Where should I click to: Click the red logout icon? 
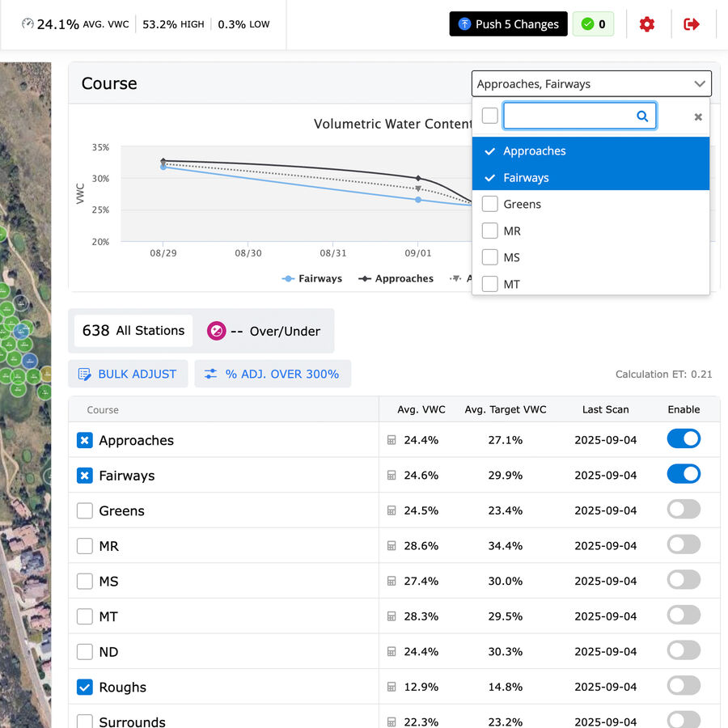[x=691, y=24]
